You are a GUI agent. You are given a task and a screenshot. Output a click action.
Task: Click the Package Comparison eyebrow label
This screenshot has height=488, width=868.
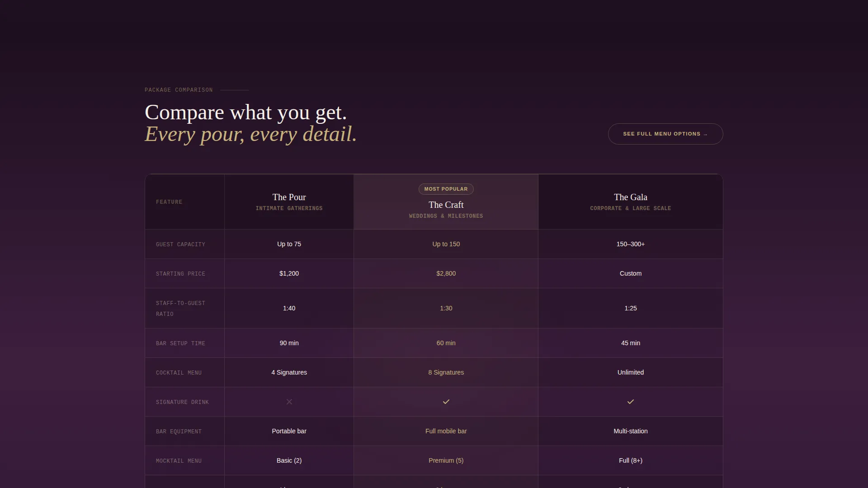point(179,90)
